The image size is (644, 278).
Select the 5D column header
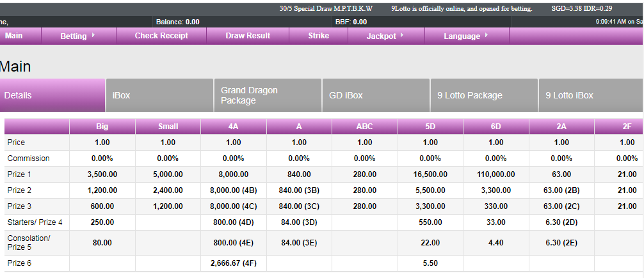coord(430,127)
